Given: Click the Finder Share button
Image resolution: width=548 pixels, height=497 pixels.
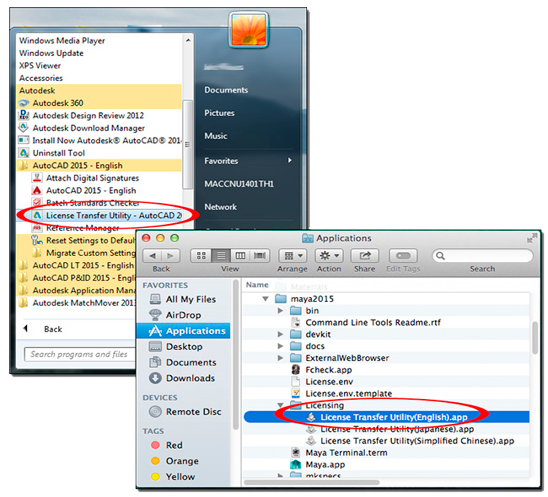Looking at the screenshot, I should tap(365, 256).
